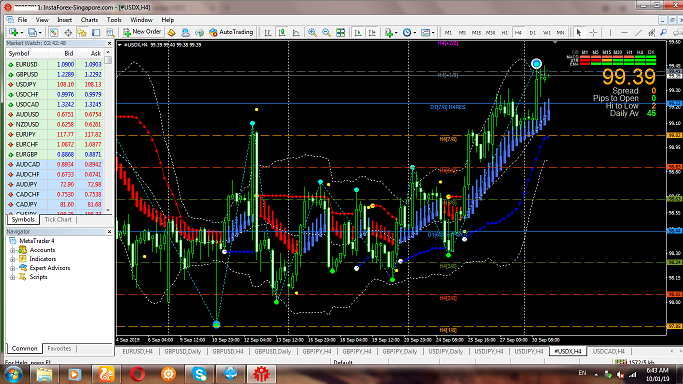Switch chart to line chart style
This screenshot has width=683, height=384.
296,33
